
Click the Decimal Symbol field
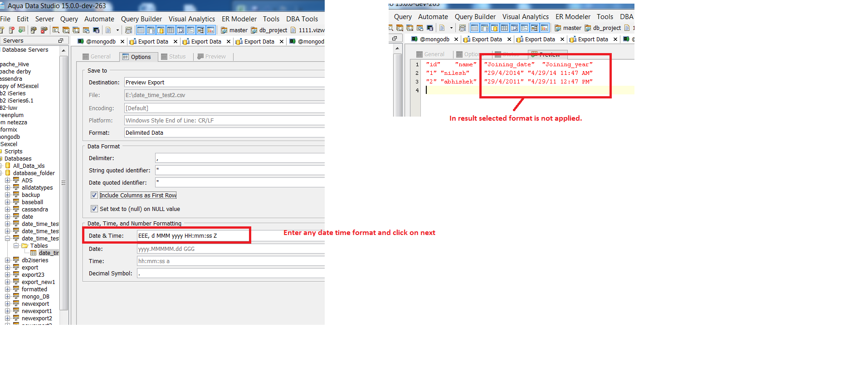[x=231, y=273]
